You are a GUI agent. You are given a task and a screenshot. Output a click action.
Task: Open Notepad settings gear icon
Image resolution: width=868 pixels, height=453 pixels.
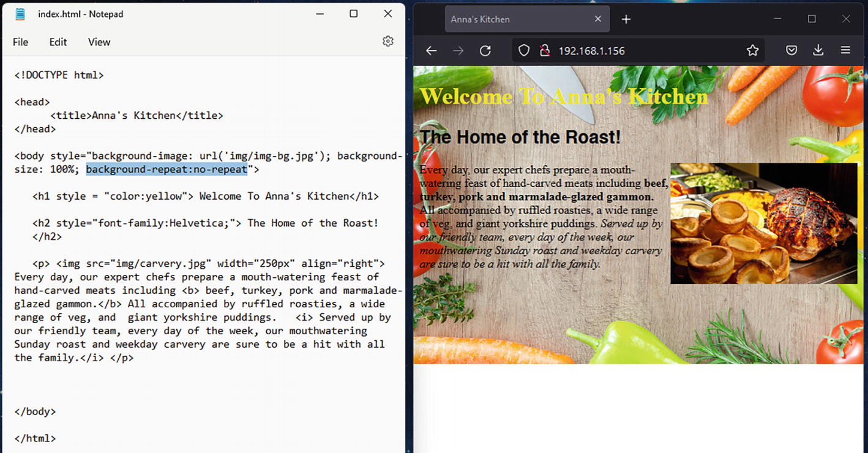coord(387,42)
